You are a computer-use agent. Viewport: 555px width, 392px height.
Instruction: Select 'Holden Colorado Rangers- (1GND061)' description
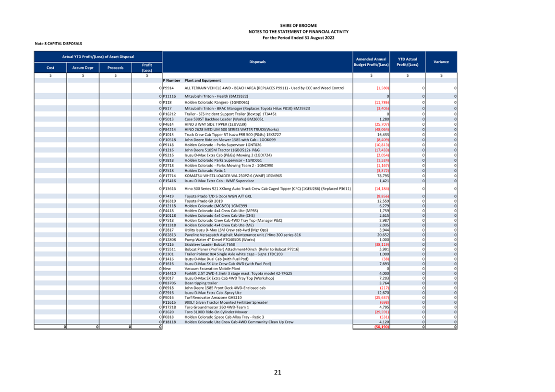tap(217, 102)
